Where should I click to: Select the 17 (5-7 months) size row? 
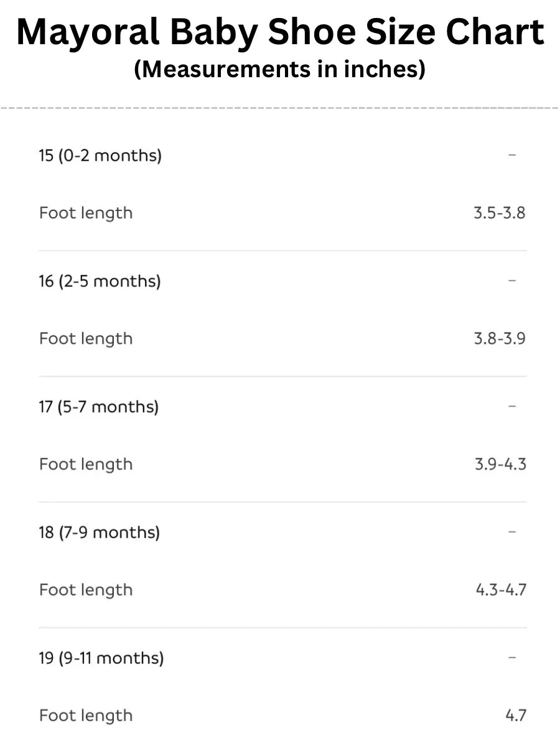(x=282, y=406)
